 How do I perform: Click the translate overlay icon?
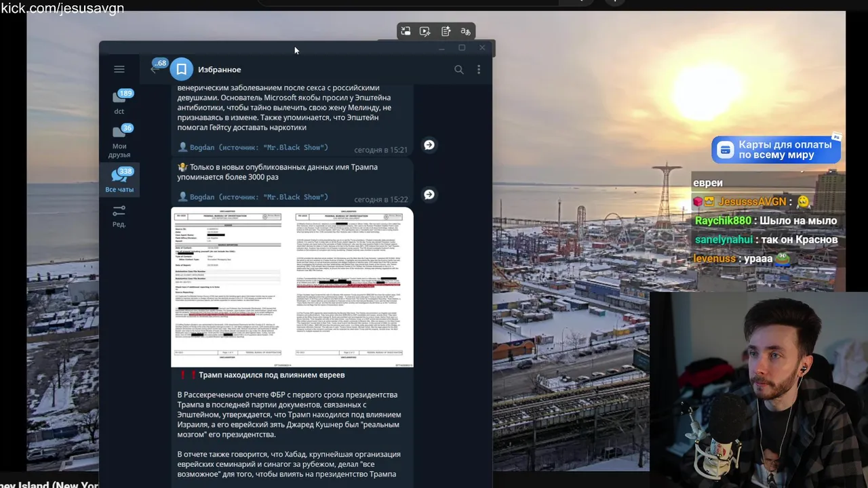coord(465,31)
